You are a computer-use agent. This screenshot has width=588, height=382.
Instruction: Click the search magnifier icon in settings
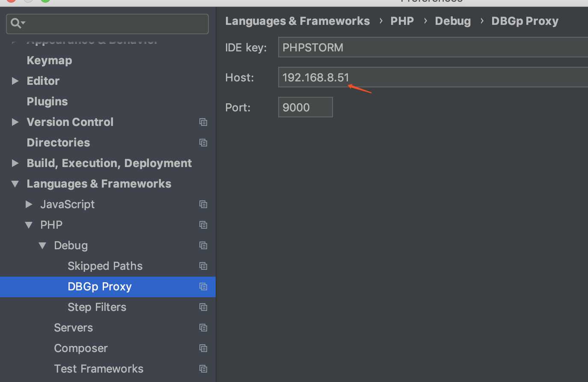[x=16, y=23]
